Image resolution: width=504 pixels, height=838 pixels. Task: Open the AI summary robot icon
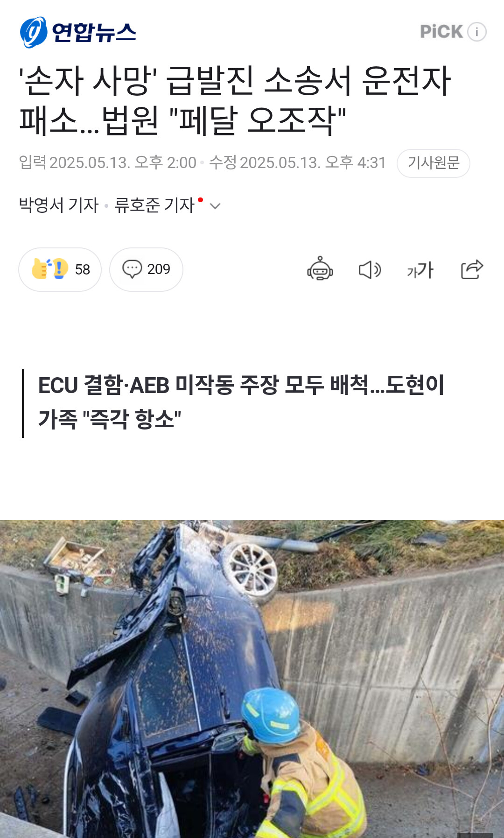pos(320,269)
